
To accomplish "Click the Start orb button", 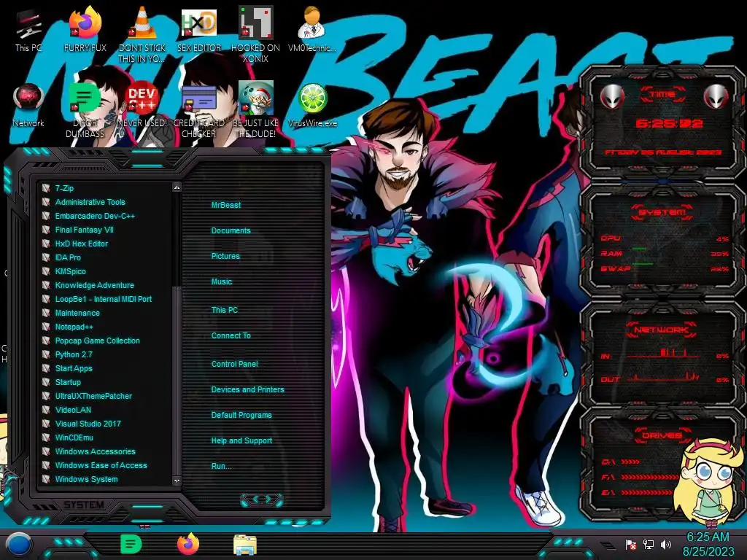I will point(18,545).
